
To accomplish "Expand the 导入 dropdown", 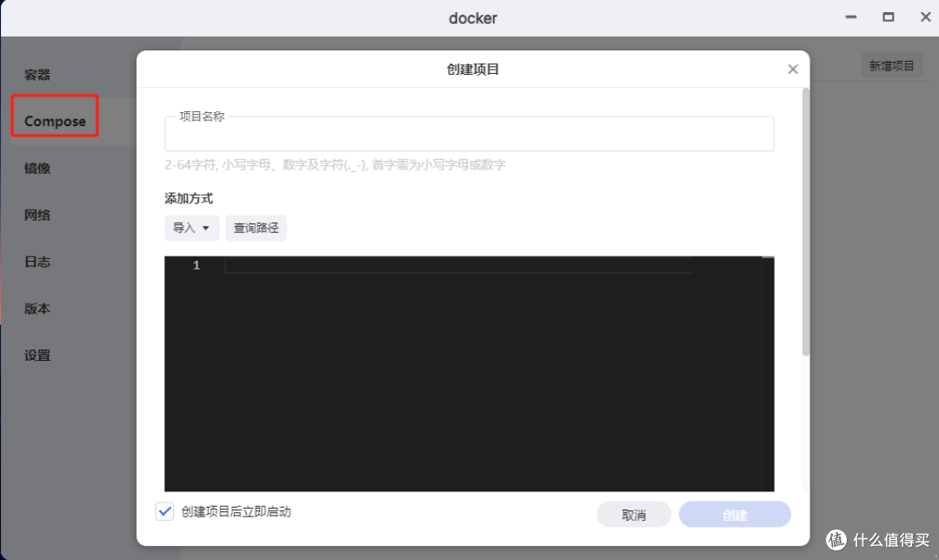I will tap(191, 228).
